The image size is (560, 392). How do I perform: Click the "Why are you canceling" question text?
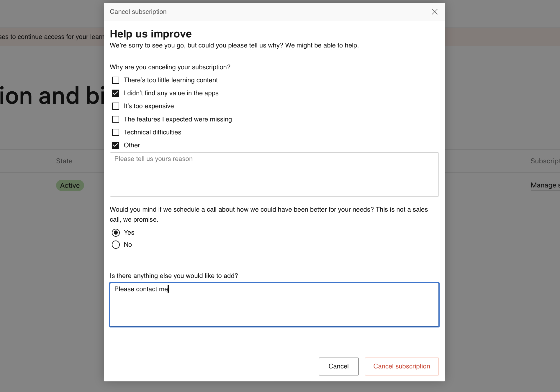[x=170, y=67]
